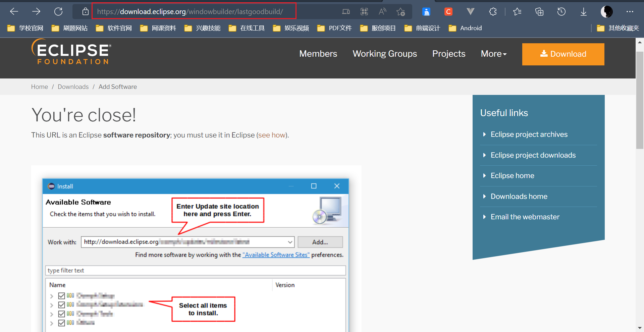The width and height of the screenshot is (644, 332).
Task: Go to Downloads in the breadcrumb
Action: click(x=73, y=87)
